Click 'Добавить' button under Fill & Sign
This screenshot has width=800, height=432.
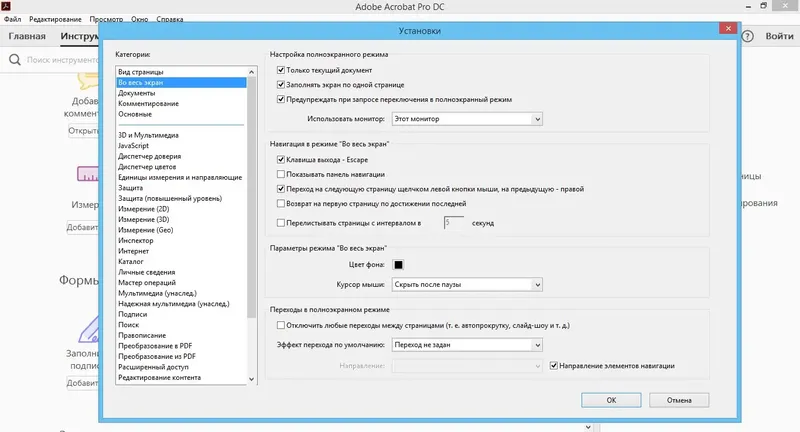83,383
